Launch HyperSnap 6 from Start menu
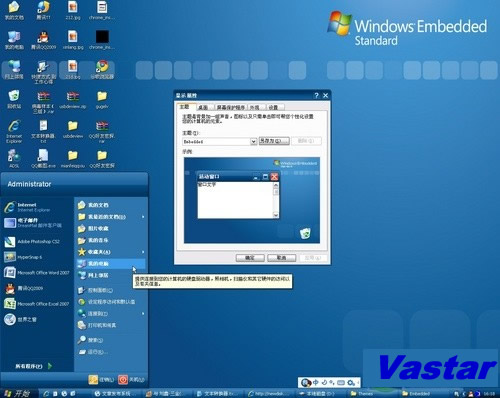The height and width of the screenshot is (398, 500). coord(23,257)
